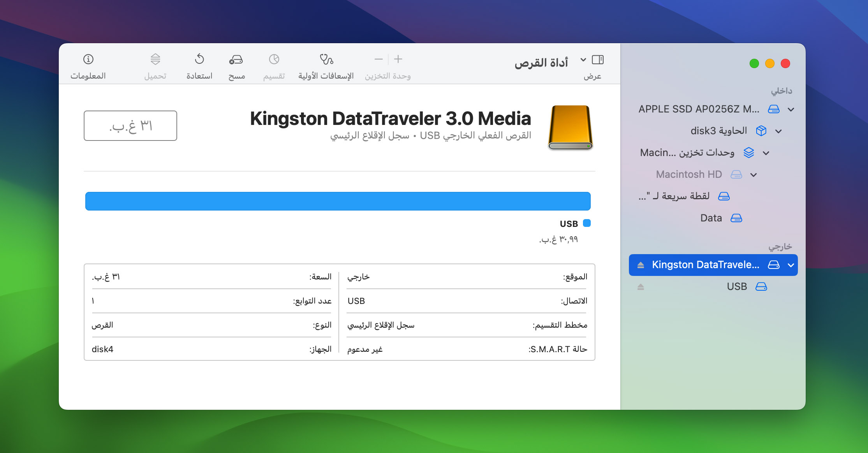Eject the Kingston DataTraveler disk in sidebar
Image resolution: width=868 pixels, height=453 pixels.
(641, 265)
